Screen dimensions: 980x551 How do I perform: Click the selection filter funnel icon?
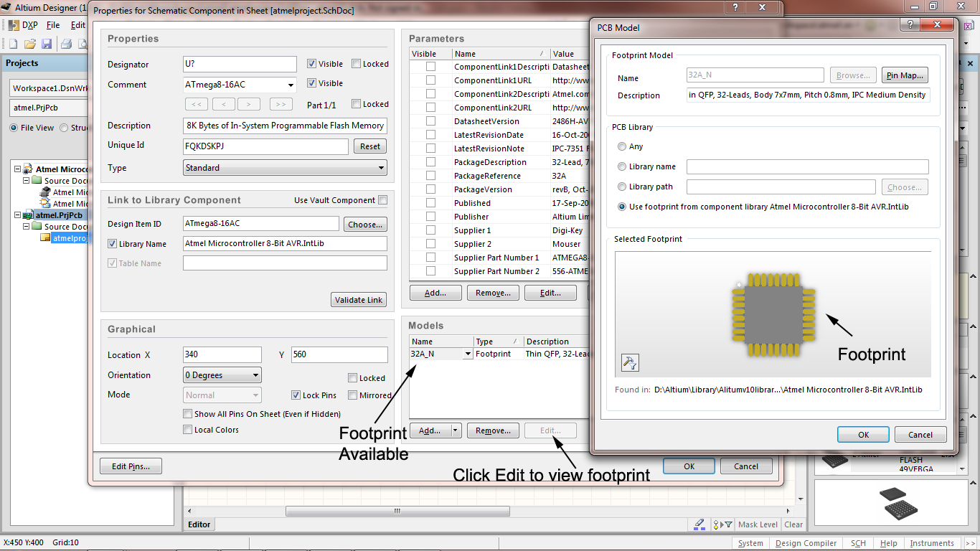pos(722,524)
